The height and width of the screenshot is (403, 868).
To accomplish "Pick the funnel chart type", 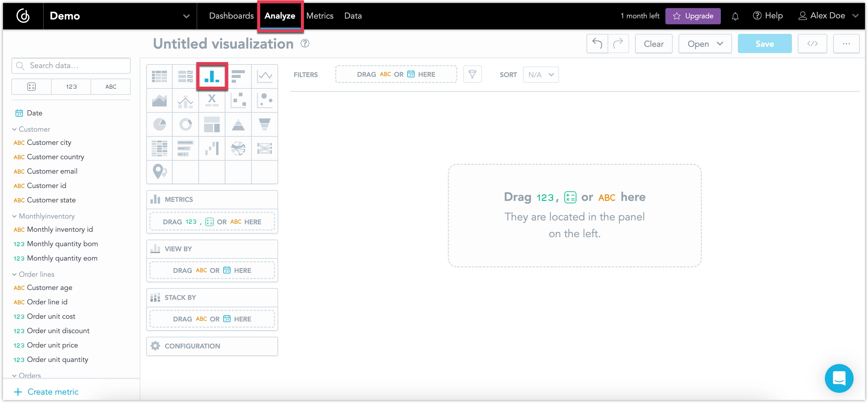I will 265,124.
